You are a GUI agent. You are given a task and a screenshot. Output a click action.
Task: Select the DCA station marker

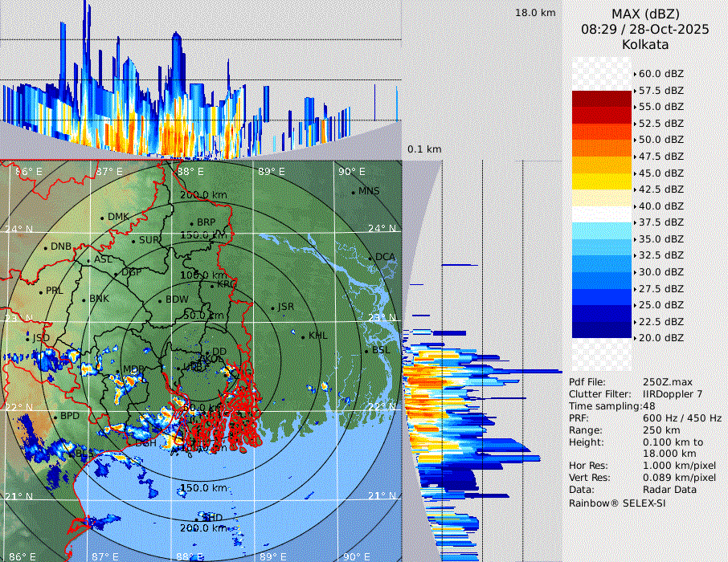(x=371, y=258)
